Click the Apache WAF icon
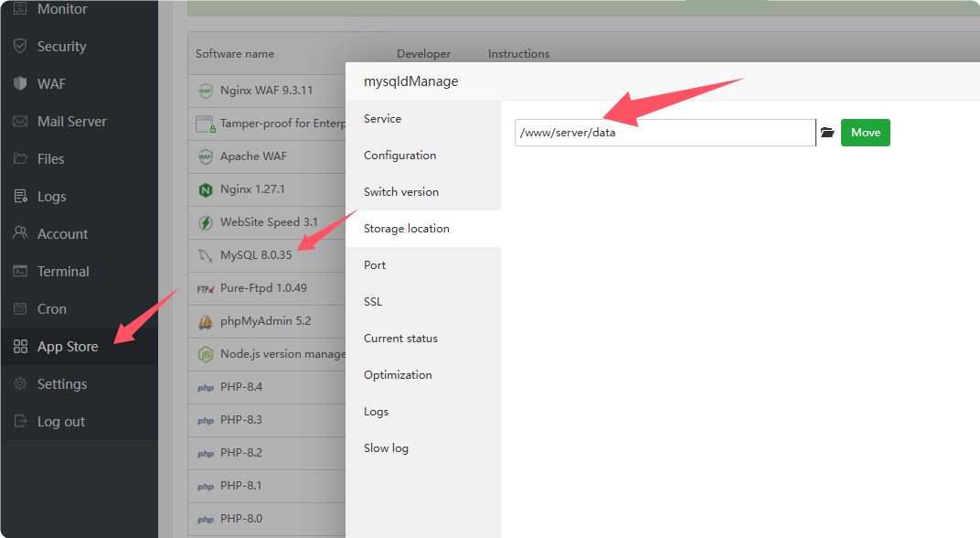Image resolution: width=980 pixels, height=538 pixels. point(206,156)
